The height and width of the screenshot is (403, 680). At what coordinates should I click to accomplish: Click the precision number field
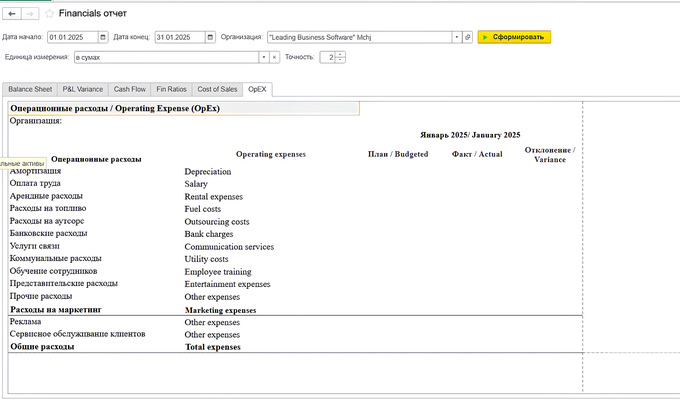[x=327, y=57]
